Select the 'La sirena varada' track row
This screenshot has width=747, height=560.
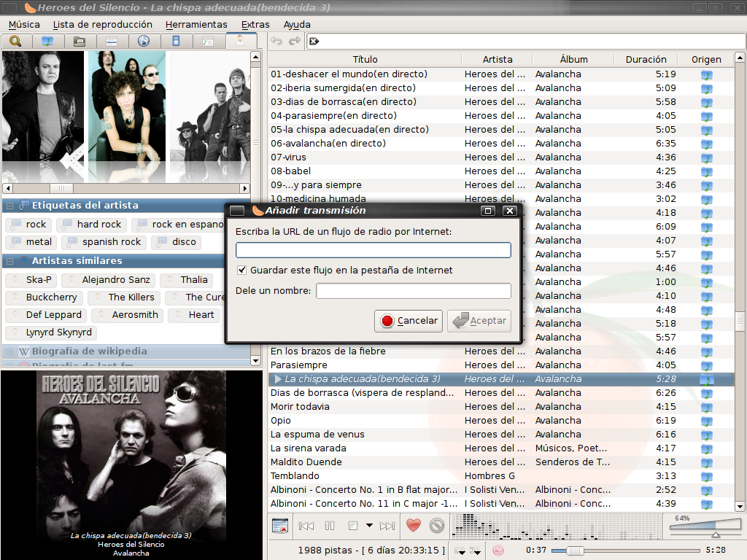500,448
